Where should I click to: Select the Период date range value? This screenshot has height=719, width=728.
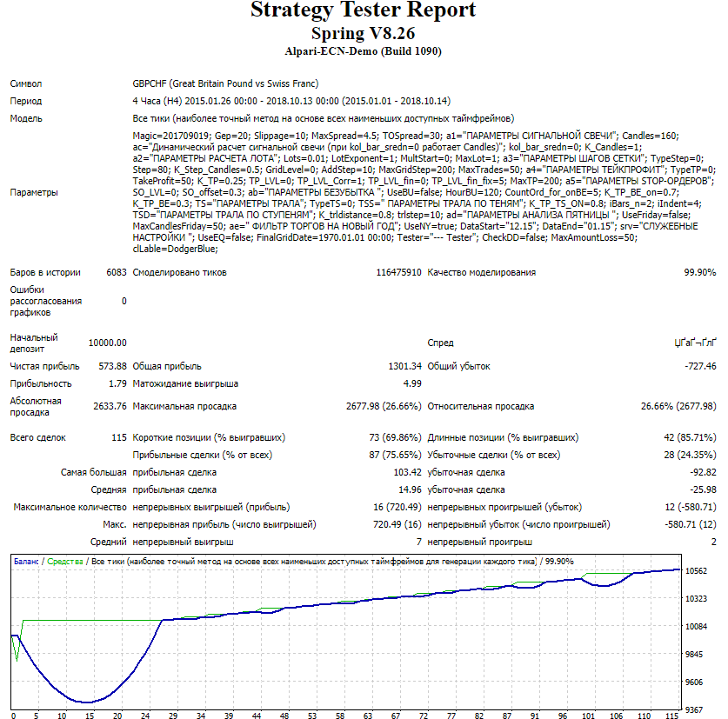point(289,101)
